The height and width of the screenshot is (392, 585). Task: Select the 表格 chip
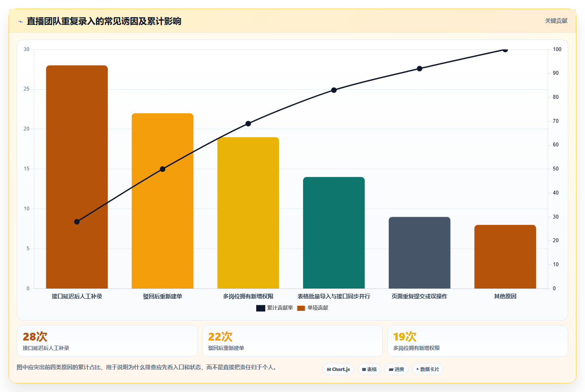[369, 369]
